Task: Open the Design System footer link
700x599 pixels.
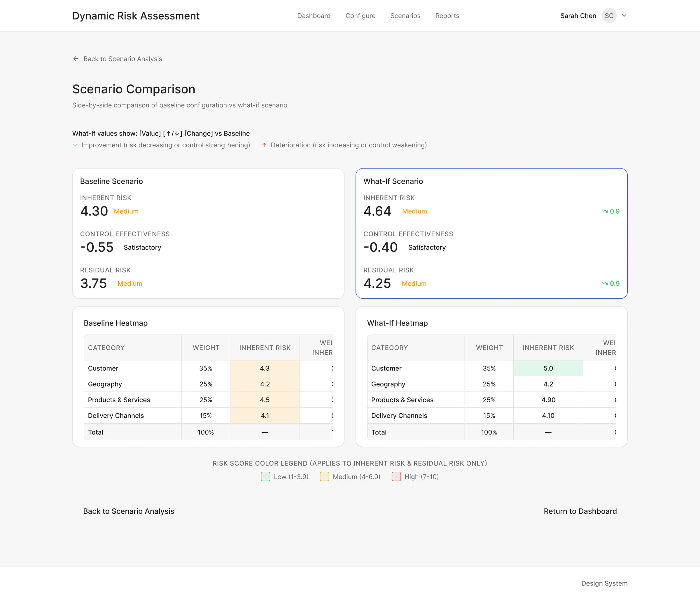Action: pos(604,583)
